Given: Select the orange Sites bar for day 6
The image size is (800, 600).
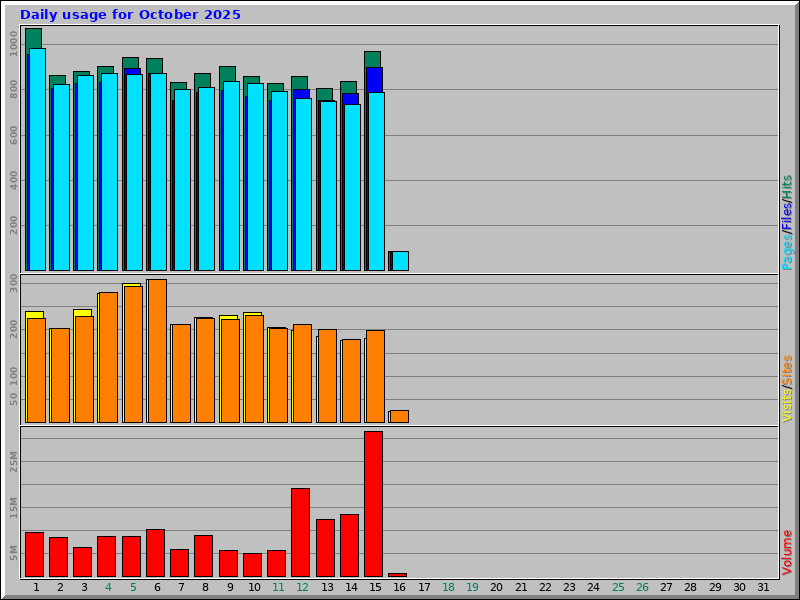Looking at the screenshot, I should (157, 350).
